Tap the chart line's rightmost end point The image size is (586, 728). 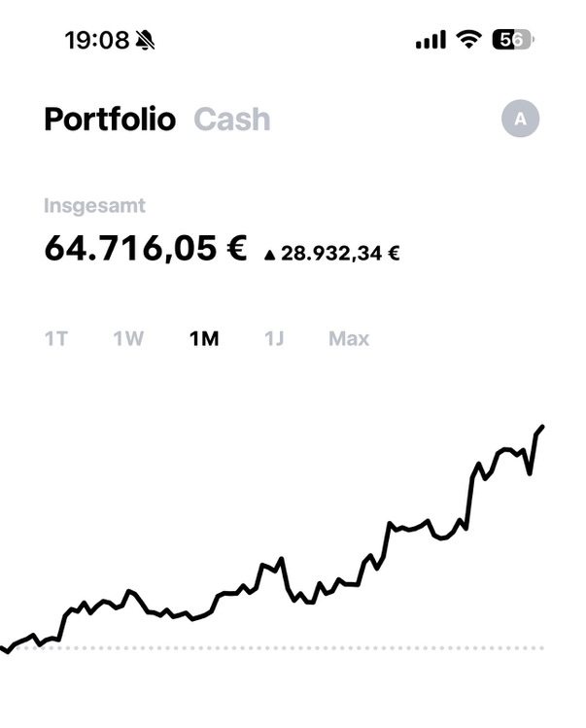[x=542, y=427]
